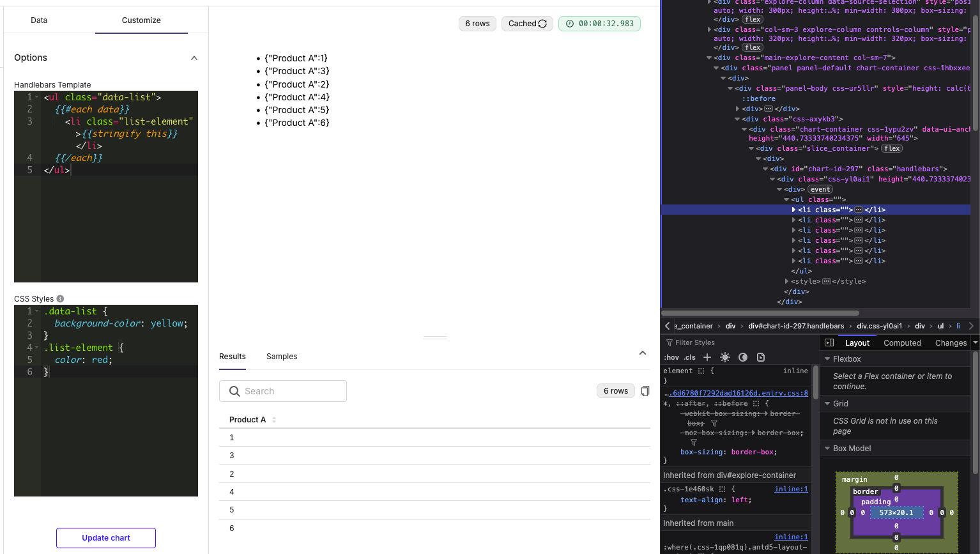Click the selector highlighter icon on element rule
This screenshot has width=980, height=554.
[x=701, y=371]
